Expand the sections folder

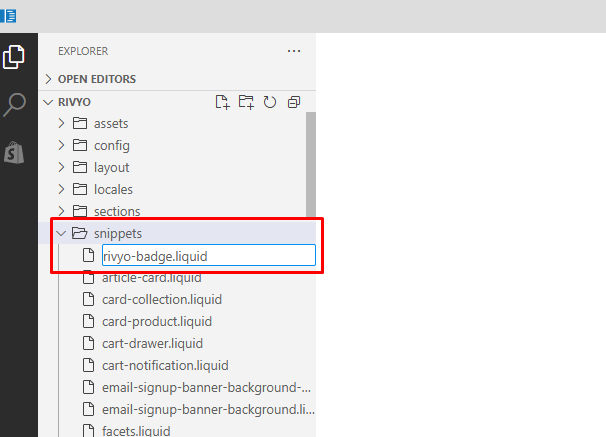click(61, 211)
